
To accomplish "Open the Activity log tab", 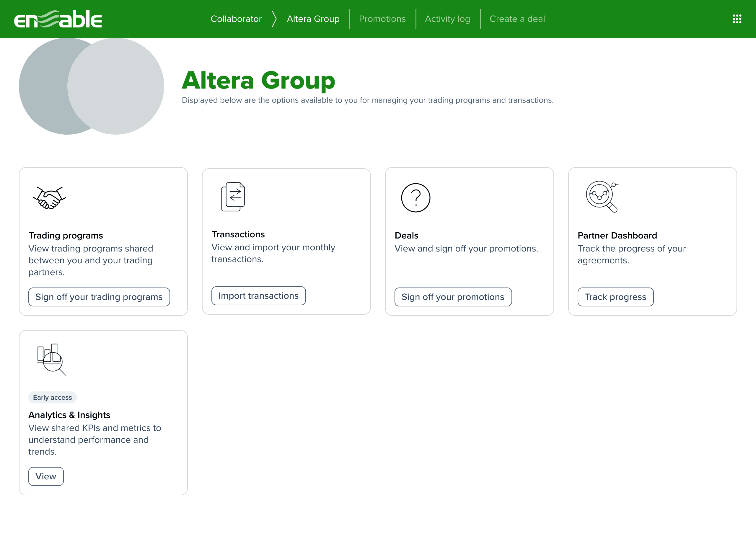I will (x=447, y=19).
